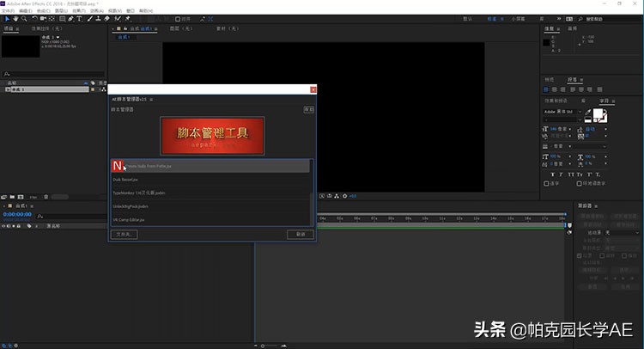Select the Eraser tool
The width and height of the screenshot is (644, 349).
point(106,19)
